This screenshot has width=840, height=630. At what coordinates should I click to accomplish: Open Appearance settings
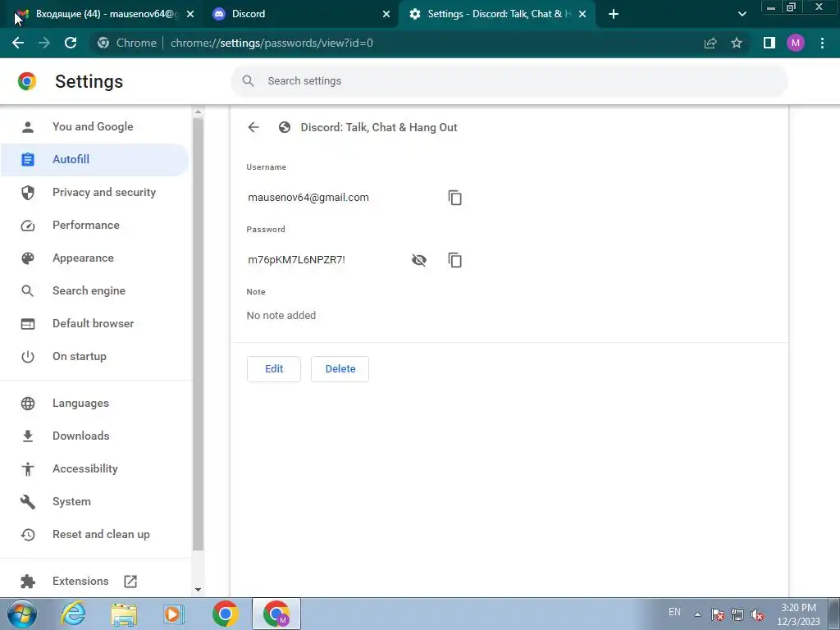pyautogui.click(x=94, y=258)
